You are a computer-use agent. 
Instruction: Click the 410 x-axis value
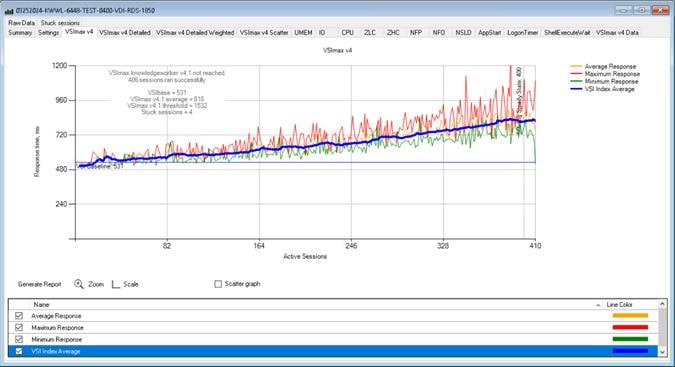coord(535,246)
